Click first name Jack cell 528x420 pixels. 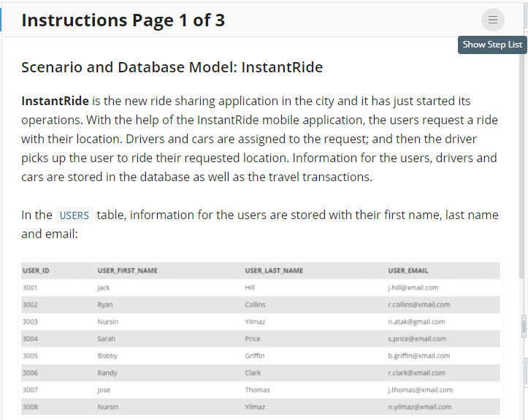pos(104,288)
